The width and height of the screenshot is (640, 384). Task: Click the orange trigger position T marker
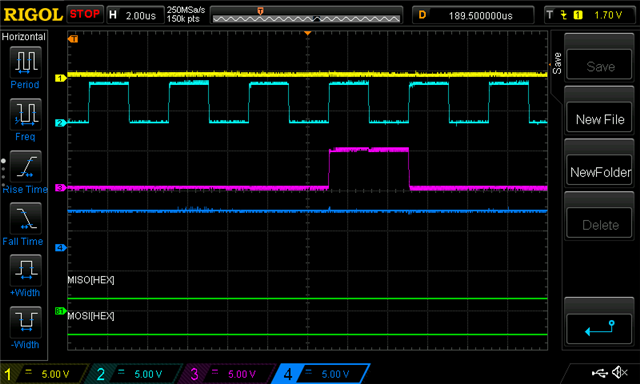[73, 39]
